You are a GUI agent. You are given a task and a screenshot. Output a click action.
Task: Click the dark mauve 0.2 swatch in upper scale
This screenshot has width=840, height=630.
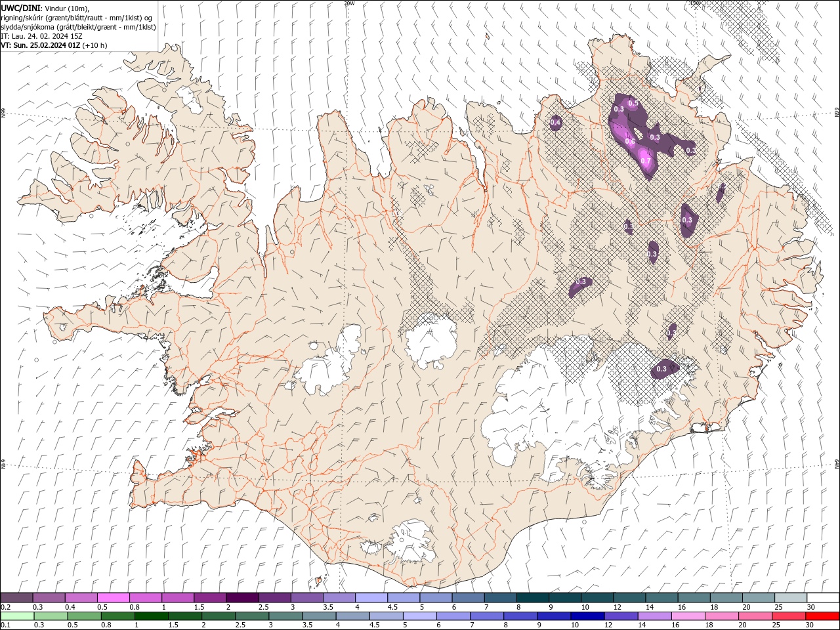pos(16,598)
